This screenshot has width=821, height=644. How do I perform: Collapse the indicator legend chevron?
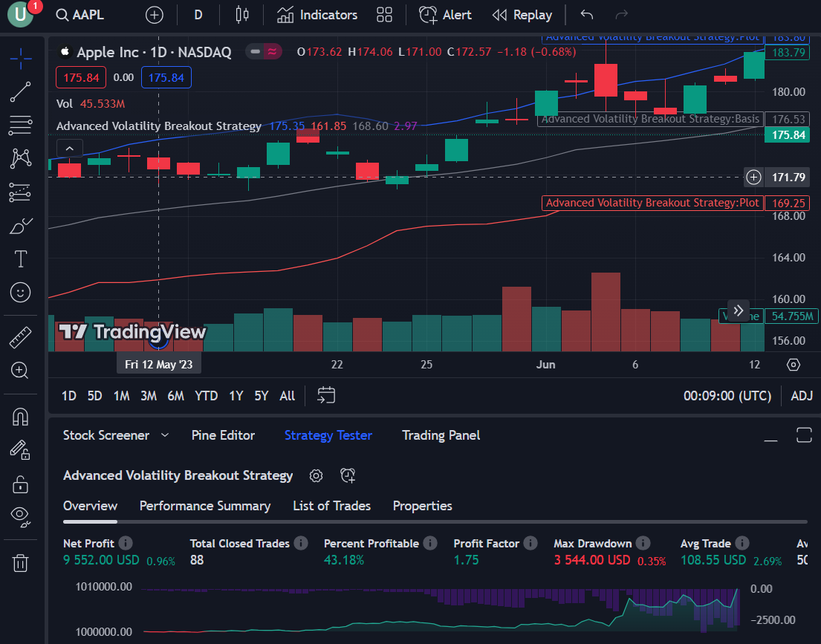pos(70,149)
